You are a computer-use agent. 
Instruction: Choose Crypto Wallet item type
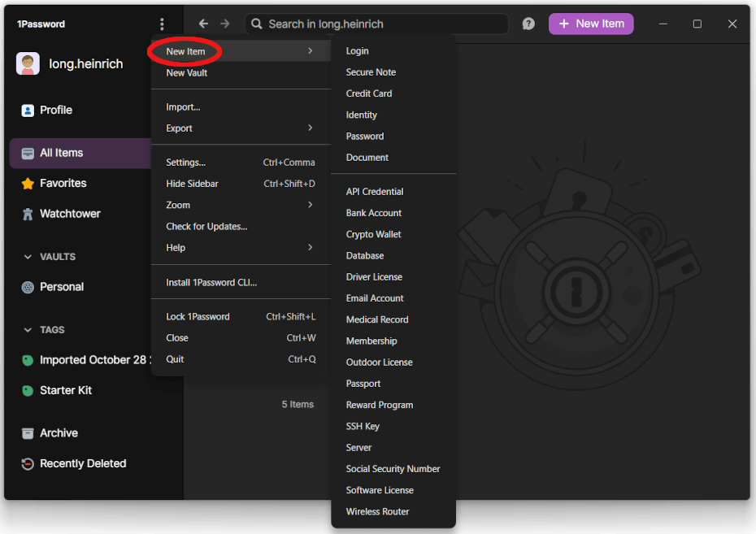click(x=393, y=234)
